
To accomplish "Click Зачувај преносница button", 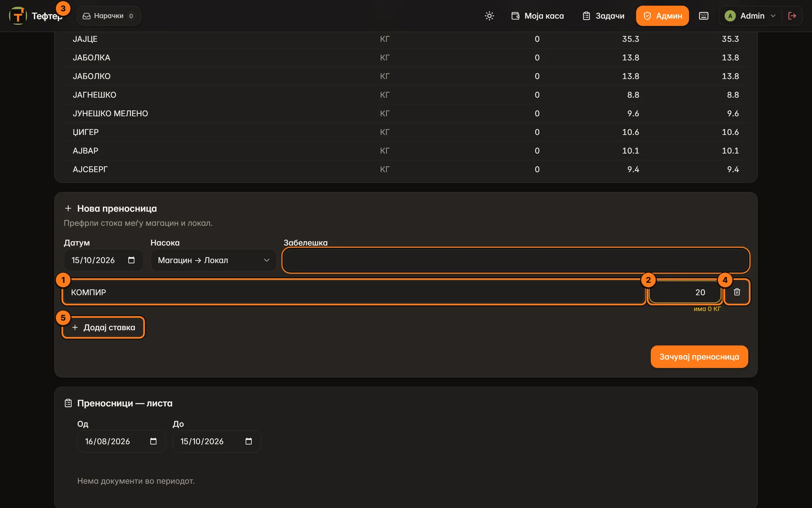I will (699, 357).
